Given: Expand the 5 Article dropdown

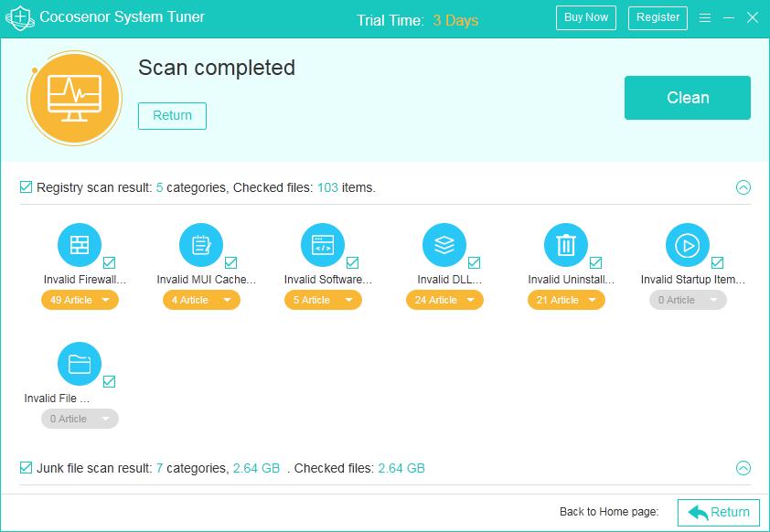Looking at the screenshot, I should (323, 300).
